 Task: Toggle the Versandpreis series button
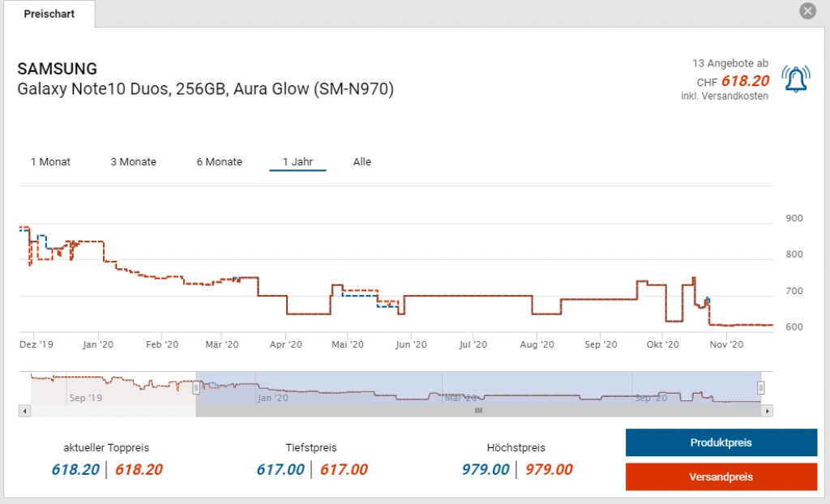[x=721, y=476]
